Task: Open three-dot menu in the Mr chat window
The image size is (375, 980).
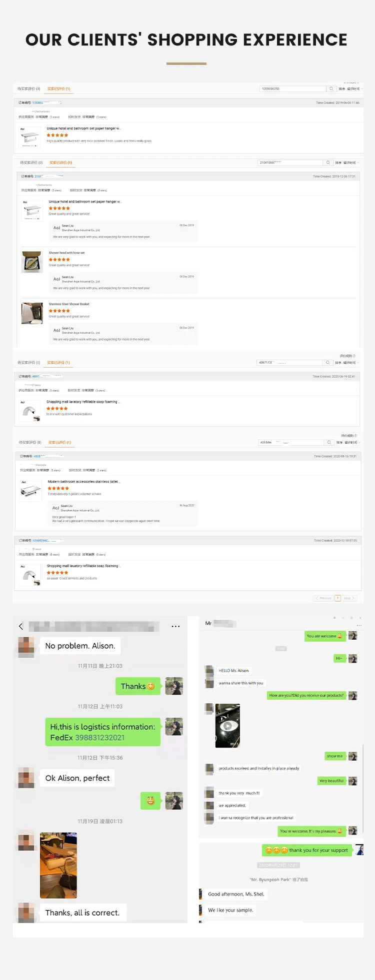Action: pos(359,626)
